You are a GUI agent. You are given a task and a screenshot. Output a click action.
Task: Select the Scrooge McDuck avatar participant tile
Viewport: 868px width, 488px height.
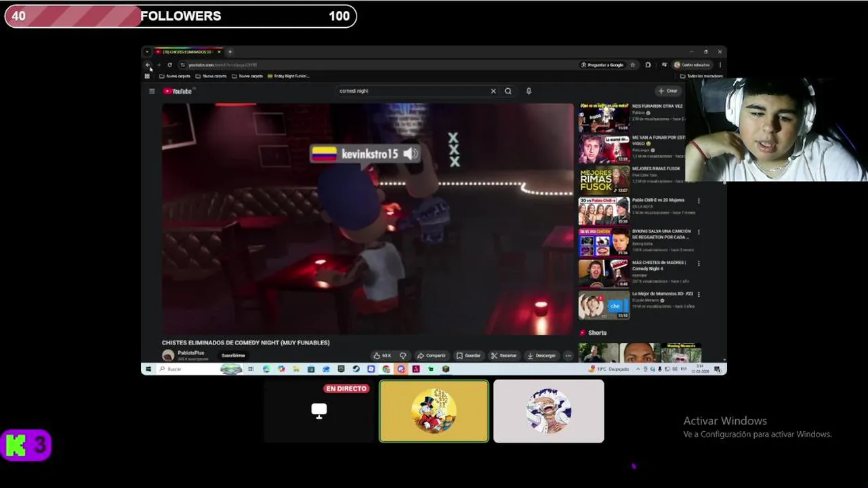[434, 411]
